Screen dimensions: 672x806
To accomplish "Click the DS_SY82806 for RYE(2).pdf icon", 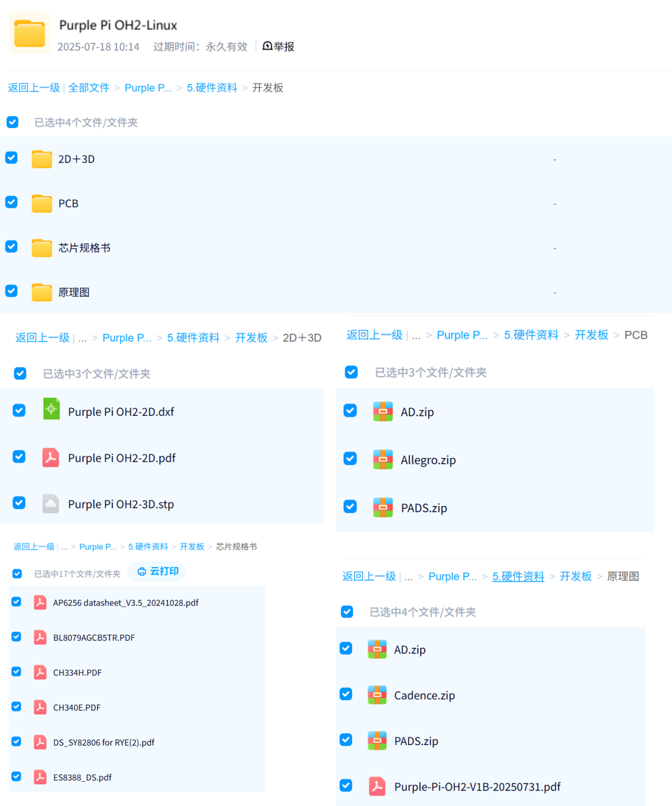I will point(40,742).
